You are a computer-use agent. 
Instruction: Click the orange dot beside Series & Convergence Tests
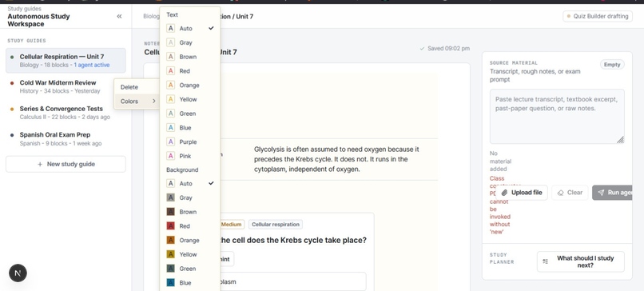[x=12, y=110]
